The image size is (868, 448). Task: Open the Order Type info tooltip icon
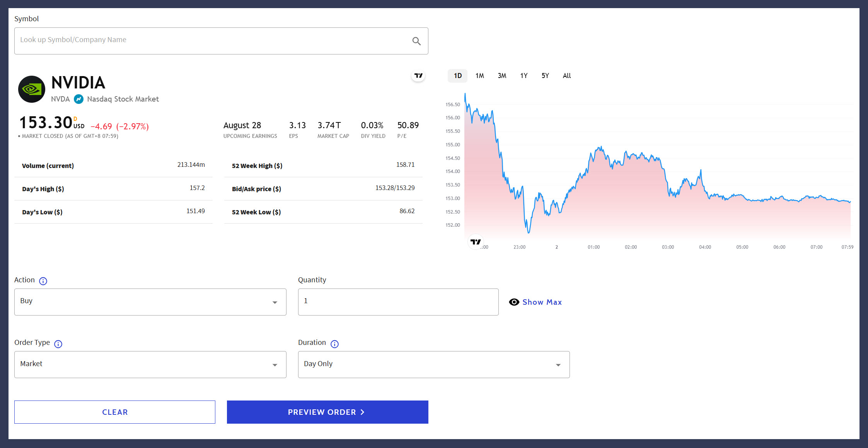(58, 344)
